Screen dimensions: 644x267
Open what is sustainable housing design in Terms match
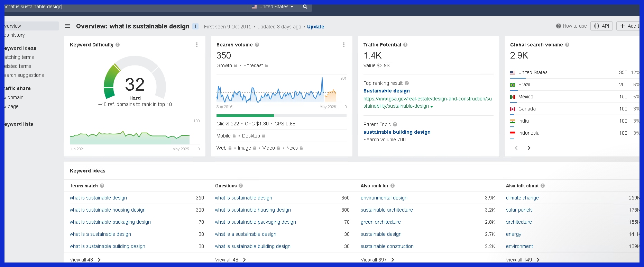click(x=108, y=210)
